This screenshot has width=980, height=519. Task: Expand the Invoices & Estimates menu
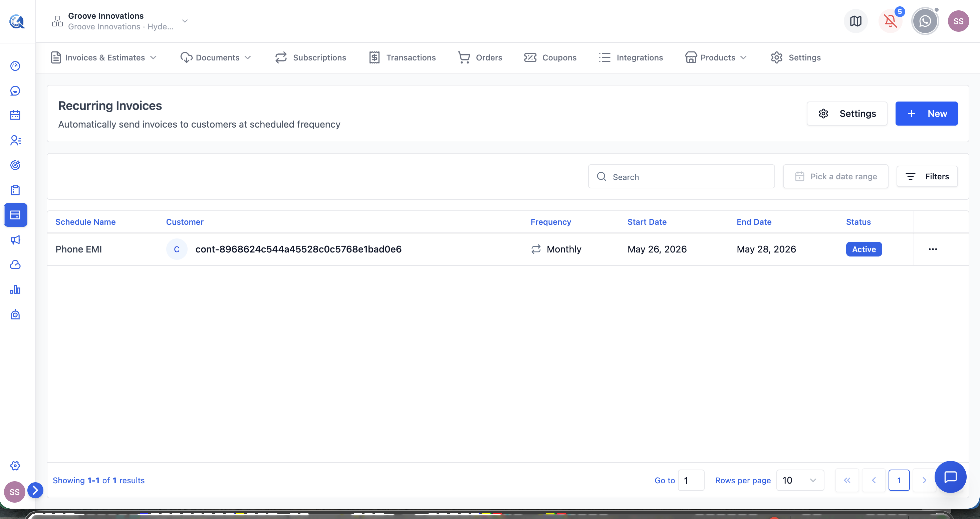point(103,57)
